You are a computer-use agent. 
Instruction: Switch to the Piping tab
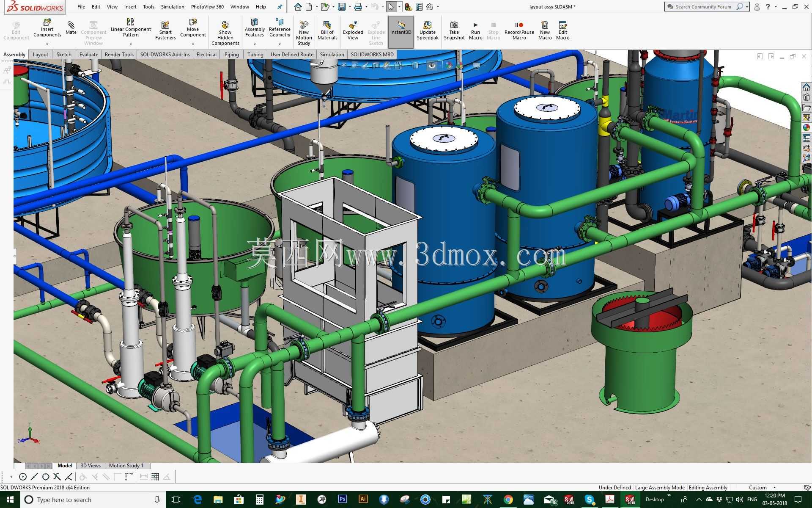coord(231,55)
